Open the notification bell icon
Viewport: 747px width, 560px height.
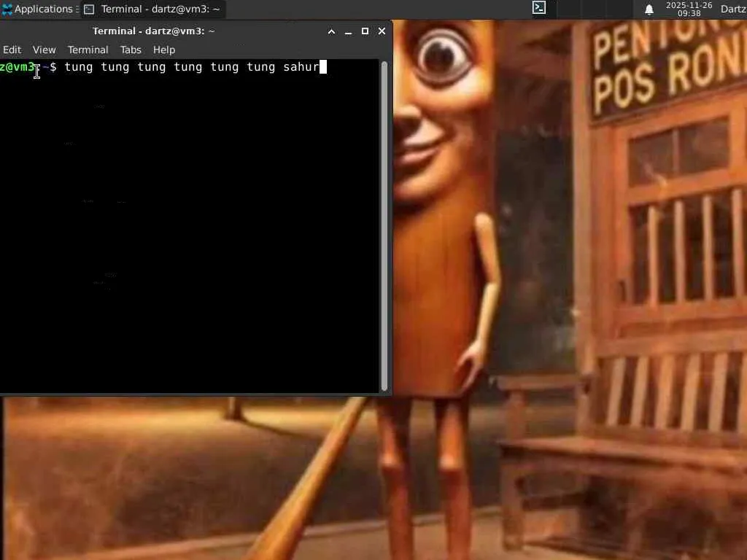point(649,9)
